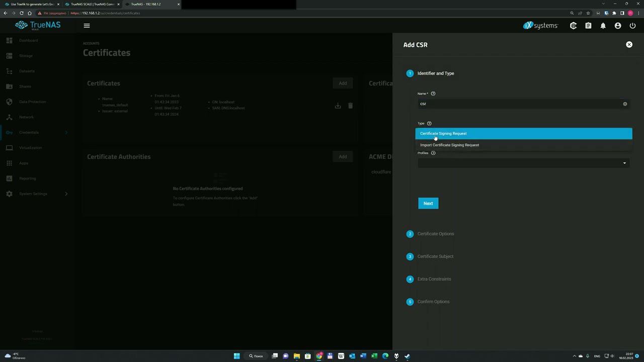Open the TrueCommand status icon
644x362 pixels.
click(x=573, y=26)
